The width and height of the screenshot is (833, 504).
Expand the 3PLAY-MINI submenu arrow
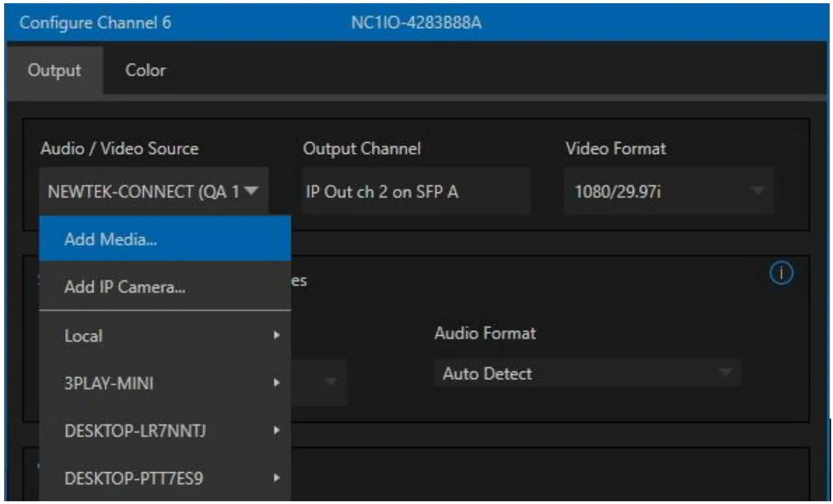tap(277, 383)
